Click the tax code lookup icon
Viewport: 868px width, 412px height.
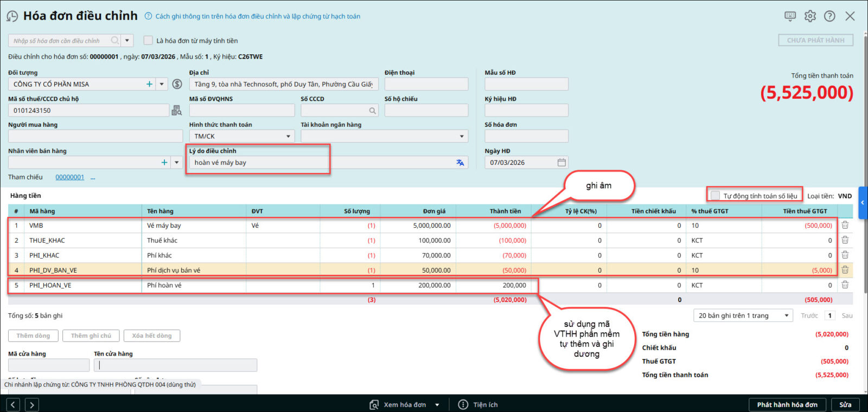(x=176, y=111)
